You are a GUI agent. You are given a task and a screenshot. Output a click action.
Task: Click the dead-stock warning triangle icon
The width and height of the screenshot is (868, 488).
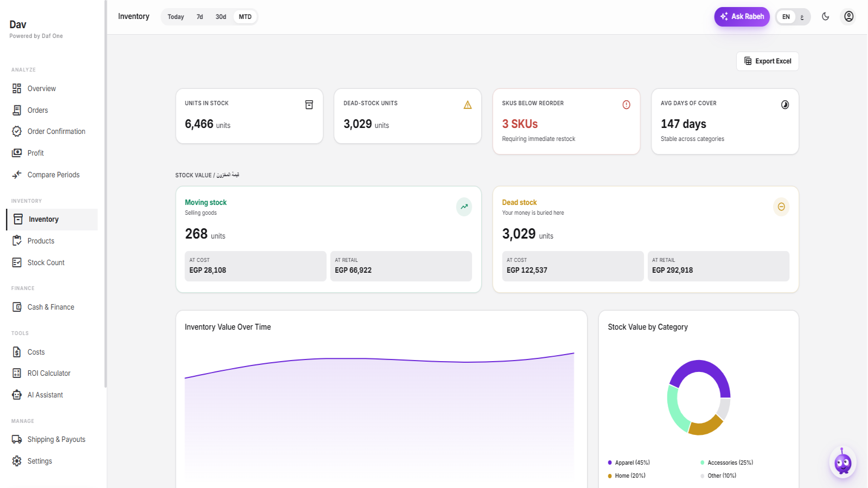coord(468,105)
